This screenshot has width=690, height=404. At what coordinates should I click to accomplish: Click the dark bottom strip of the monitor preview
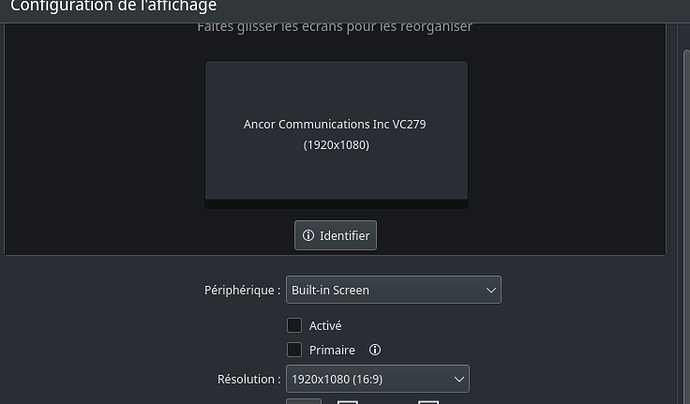click(336, 204)
